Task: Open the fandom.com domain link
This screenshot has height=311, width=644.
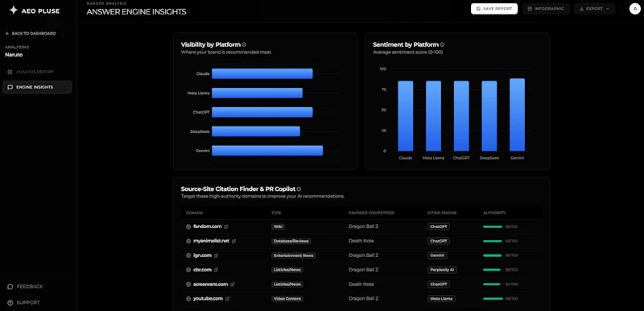Action: (208, 226)
